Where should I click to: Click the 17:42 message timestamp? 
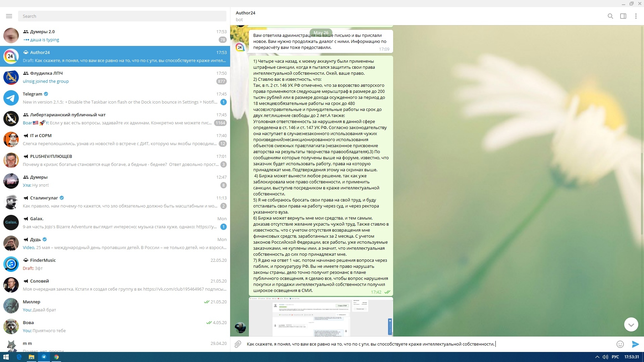tap(376, 292)
